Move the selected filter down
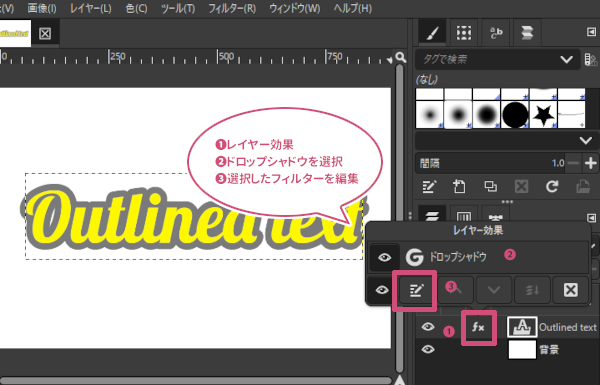Image resolution: width=600 pixels, height=385 pixels. point(494,290)
